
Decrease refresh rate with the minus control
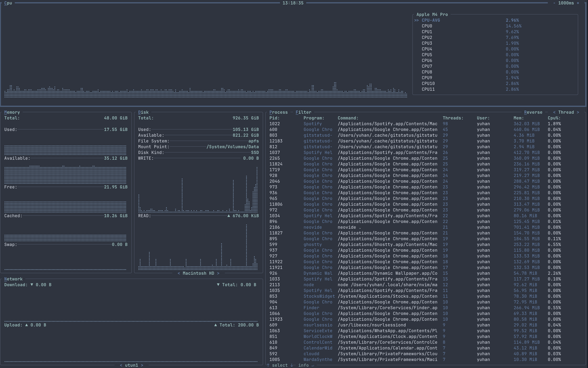click(555, 3)
